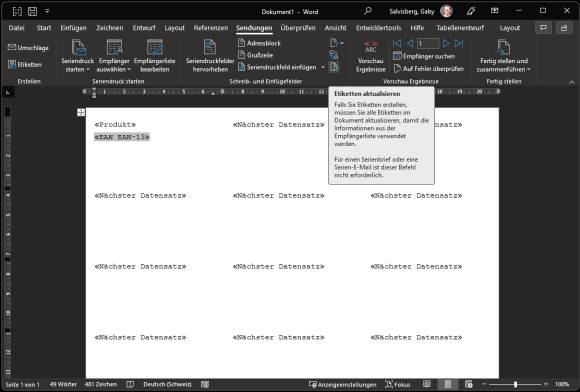Image resolution: width=580 pixels, height=392 pixels.
Task: Click Empfängerliste bearbeiten
Action: pyautogui.click(x=155, y=55)
